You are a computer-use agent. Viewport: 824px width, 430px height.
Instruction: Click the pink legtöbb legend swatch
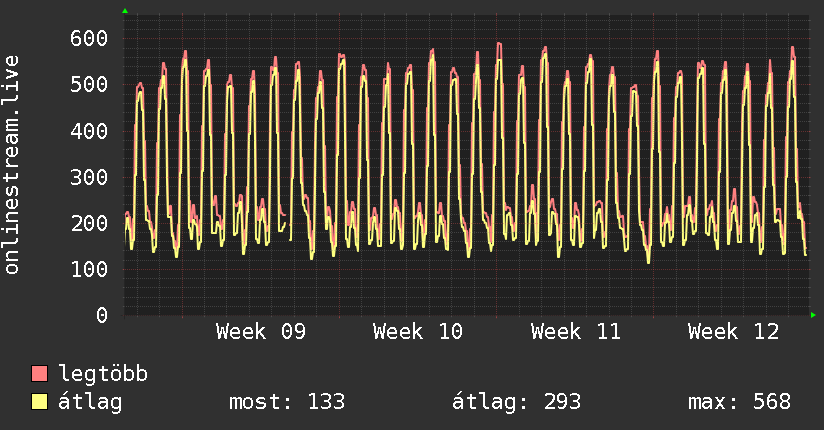39,373
